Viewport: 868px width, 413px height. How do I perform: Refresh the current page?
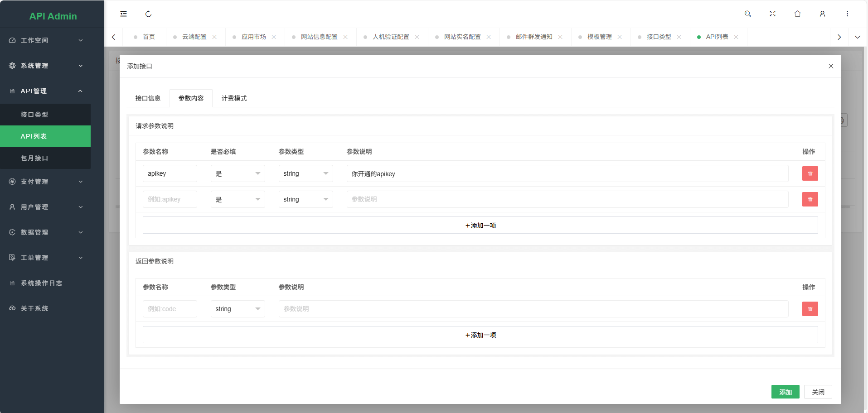click(x=148, y=14)
